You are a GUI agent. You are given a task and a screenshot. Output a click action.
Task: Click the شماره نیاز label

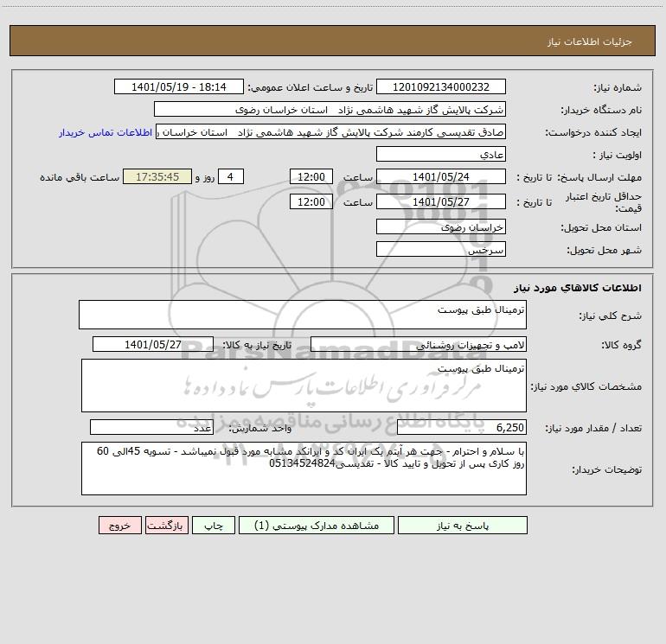pyautogui.click(x=618, y=88)
